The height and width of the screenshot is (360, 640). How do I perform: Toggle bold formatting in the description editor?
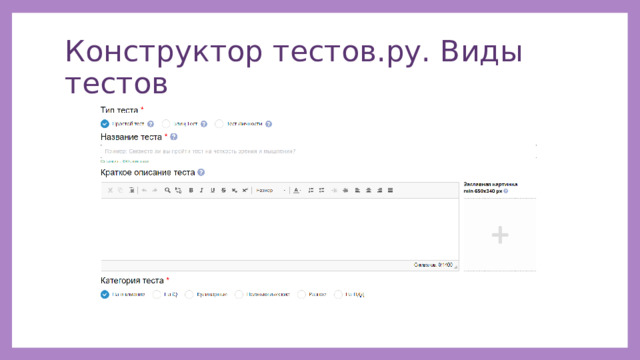pyautogui.click(x=191, y=190)
